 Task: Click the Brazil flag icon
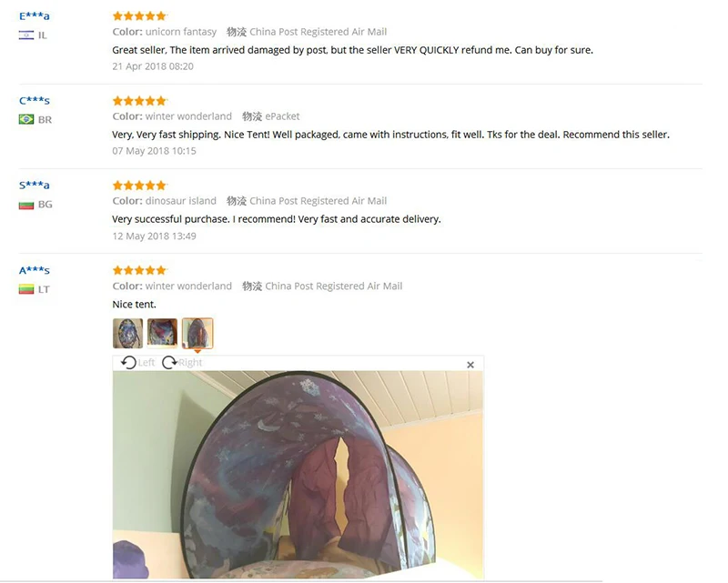pyautogui.click(x=26, y=120)
